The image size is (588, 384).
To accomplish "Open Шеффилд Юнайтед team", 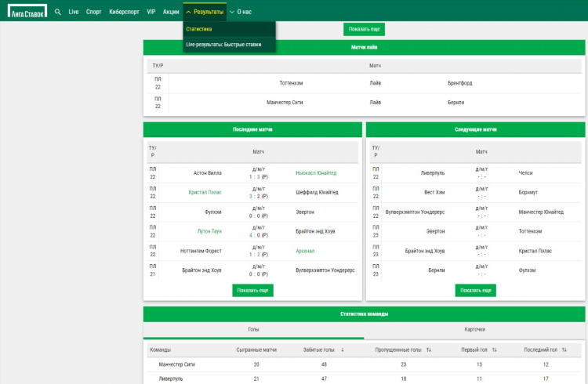I will tap(317, 192).
